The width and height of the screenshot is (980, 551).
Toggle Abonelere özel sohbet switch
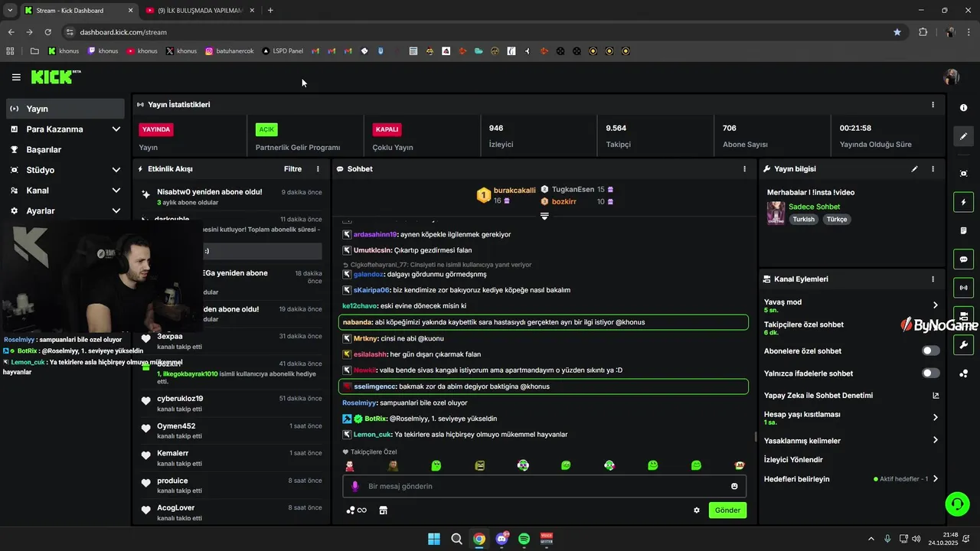(x=931, y=351)
